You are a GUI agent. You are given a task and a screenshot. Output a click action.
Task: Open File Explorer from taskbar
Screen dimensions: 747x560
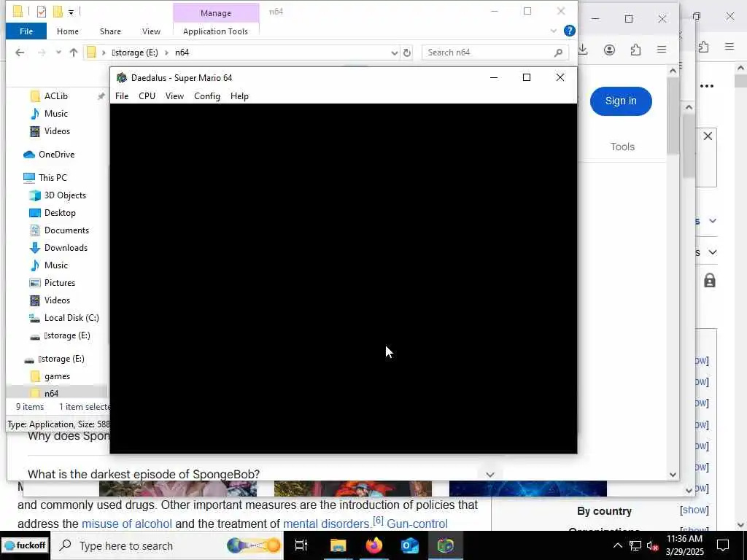338,545
